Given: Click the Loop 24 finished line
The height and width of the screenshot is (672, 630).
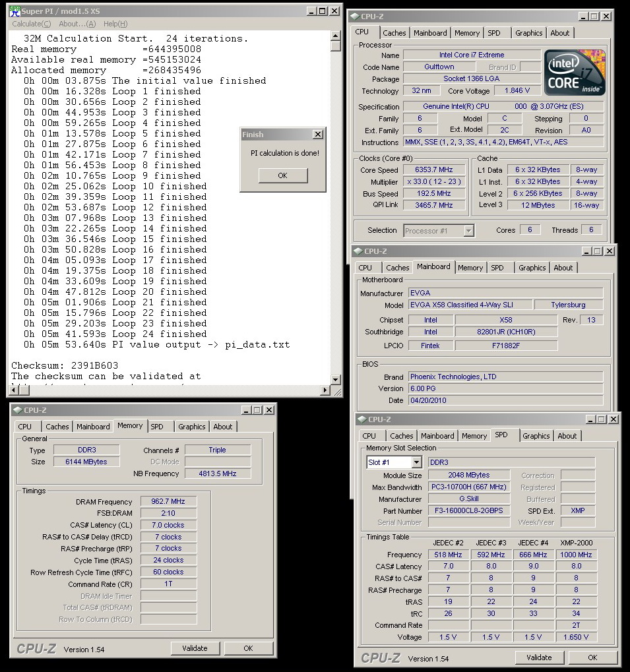Looking at the screenshot, I should (x=115, y=334).
